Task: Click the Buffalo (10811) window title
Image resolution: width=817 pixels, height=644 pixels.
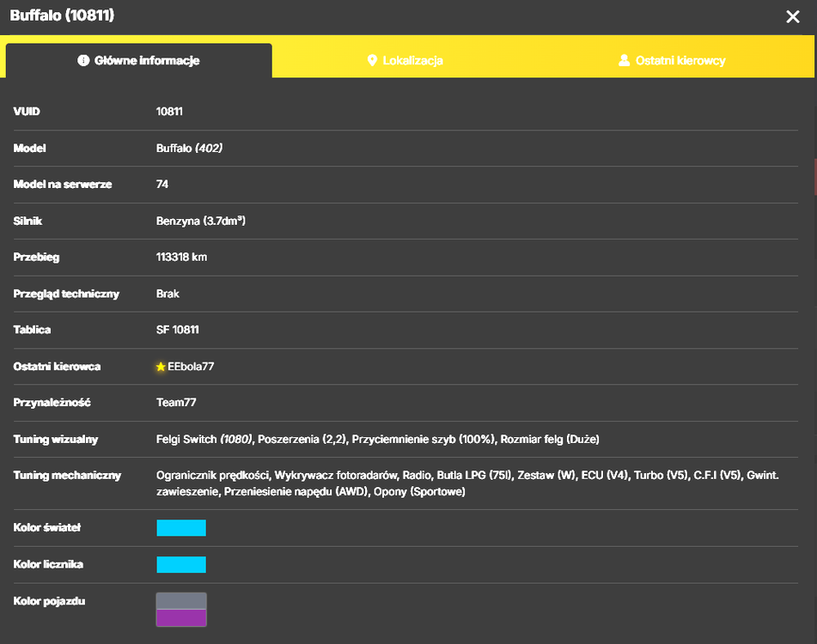Action: (x=62, y=15)
